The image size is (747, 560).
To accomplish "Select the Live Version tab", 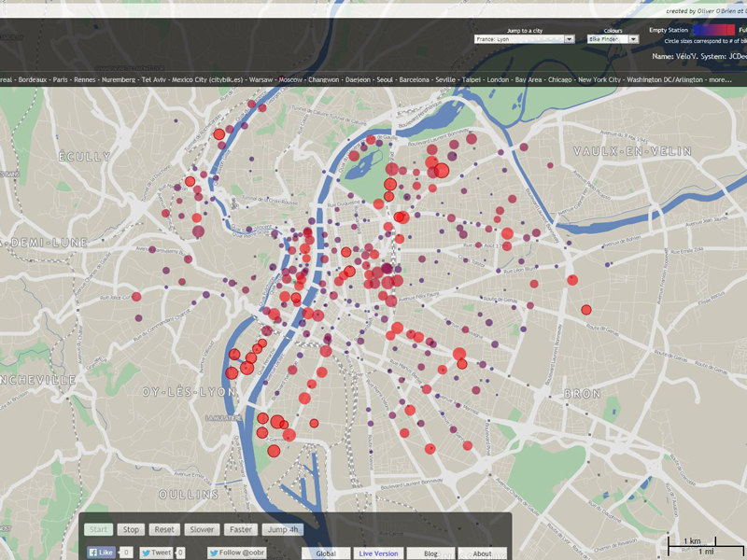I will [378, 553].
